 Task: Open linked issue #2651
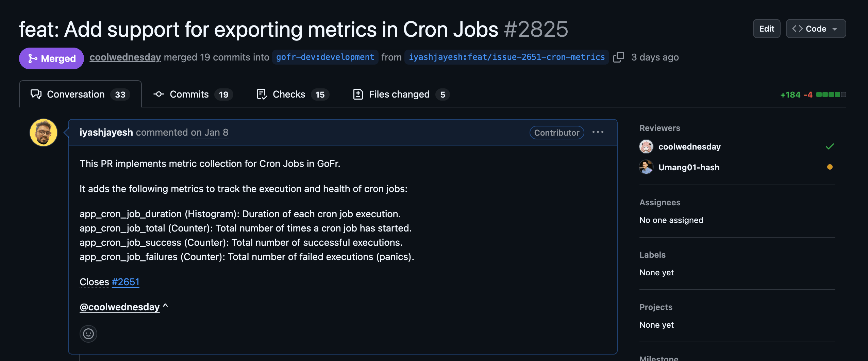coord(126,282)
